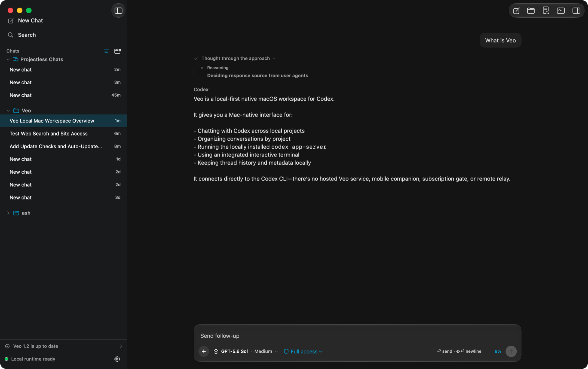This screenshot has width=588, height=369.
Task: Toggle the right sidebar panel icon
Action: pyautogui.click(x=576, y=11)
